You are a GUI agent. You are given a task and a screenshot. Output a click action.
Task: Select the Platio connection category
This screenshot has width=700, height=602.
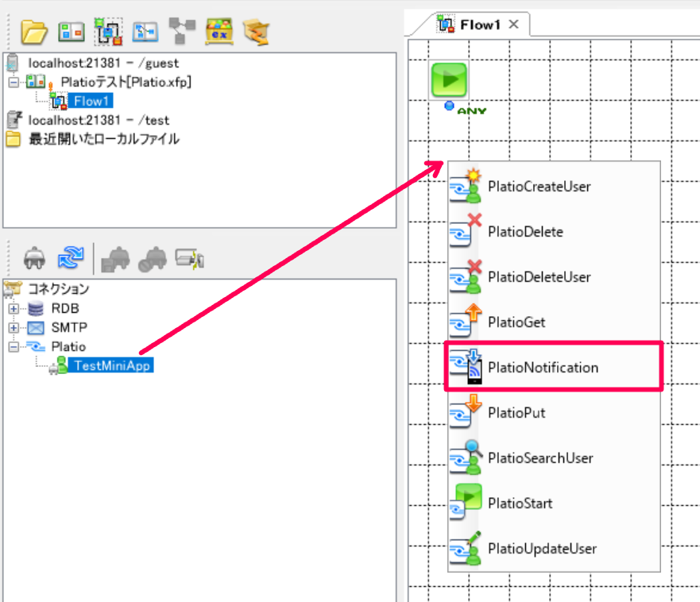[x=68, y=347]
